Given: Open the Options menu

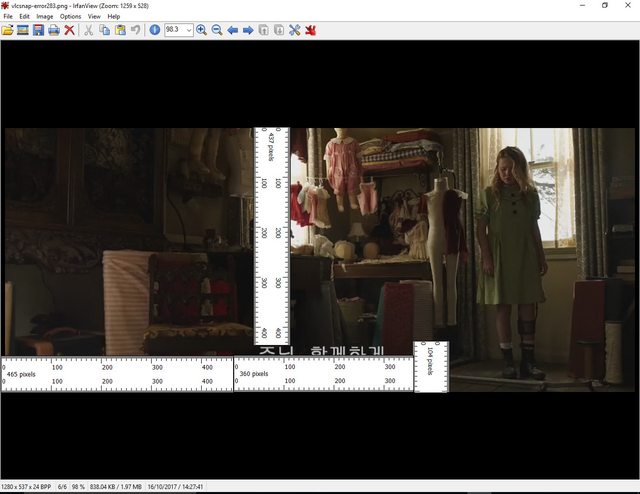Looking at the screenshot, I should (70, 16).
